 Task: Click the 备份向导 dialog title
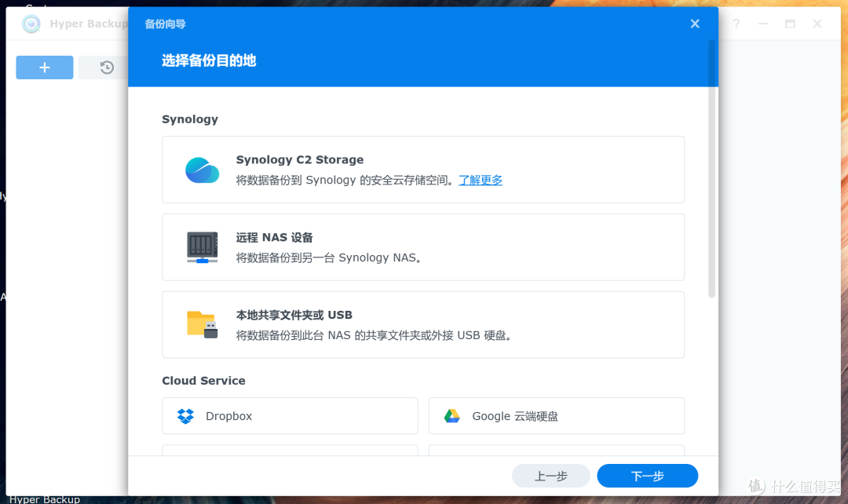click(x=165, y=24)
